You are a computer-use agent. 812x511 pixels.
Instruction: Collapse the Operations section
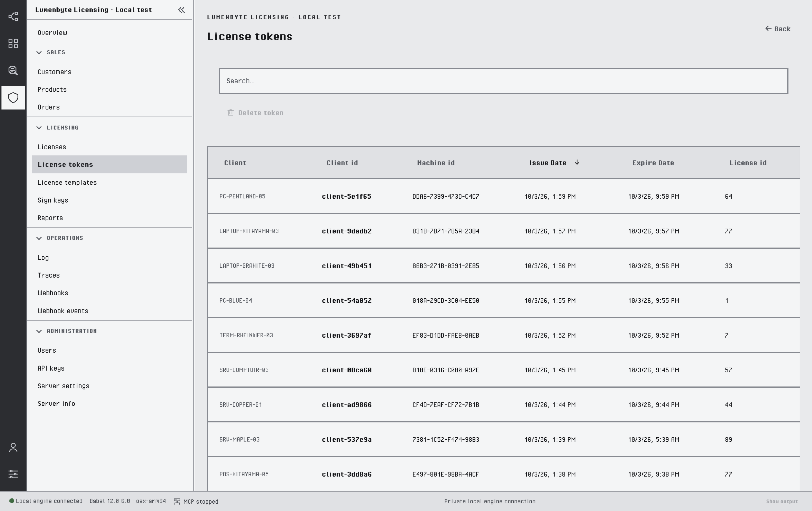pyautogui.click(x=39, y=238)
